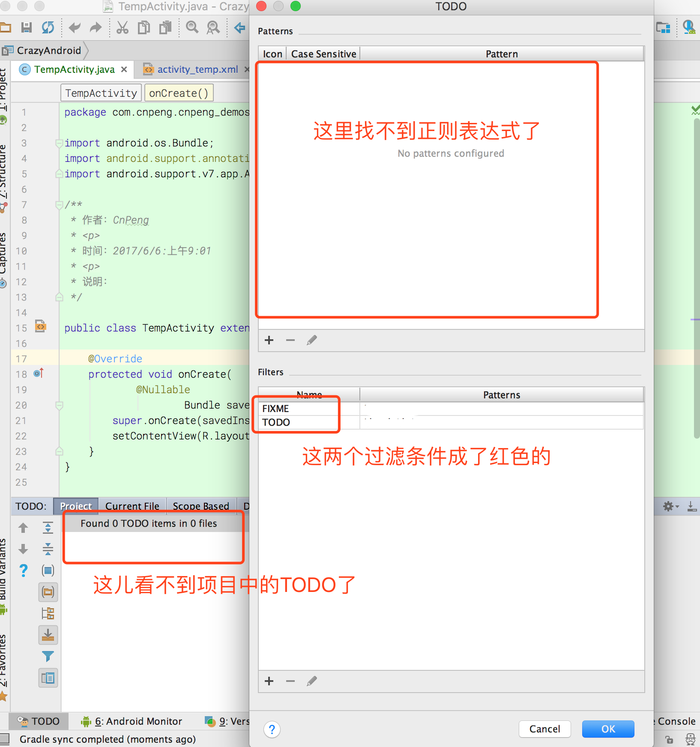Click the onCreate() structure breadcrumb
The height and width of the screenshot is (747, 700).
179,93
